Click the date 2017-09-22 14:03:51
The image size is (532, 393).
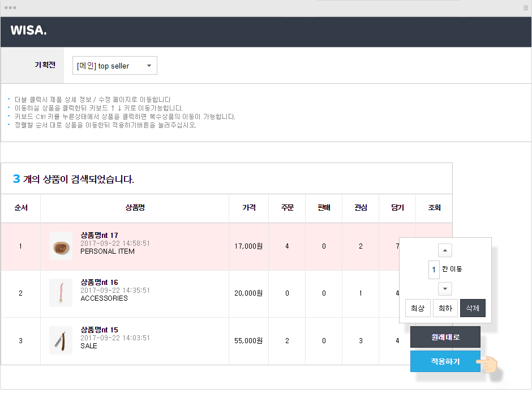(115, 338)
